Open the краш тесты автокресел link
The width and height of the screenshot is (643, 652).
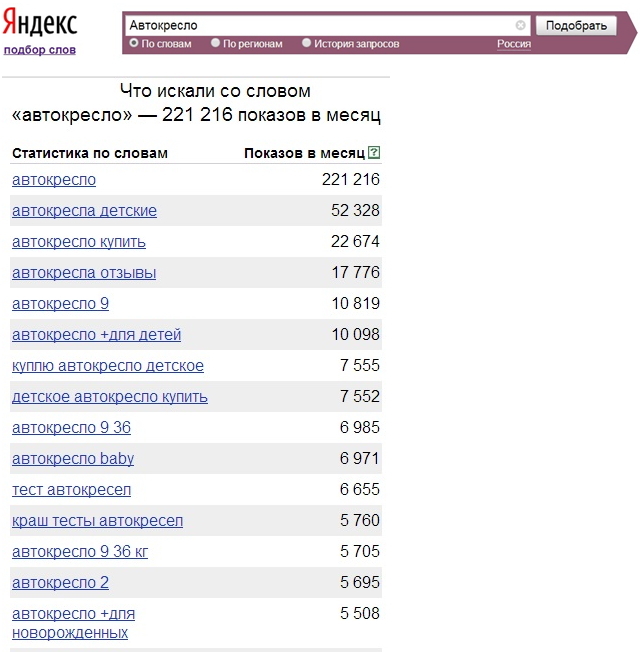[x=97, y=521]
